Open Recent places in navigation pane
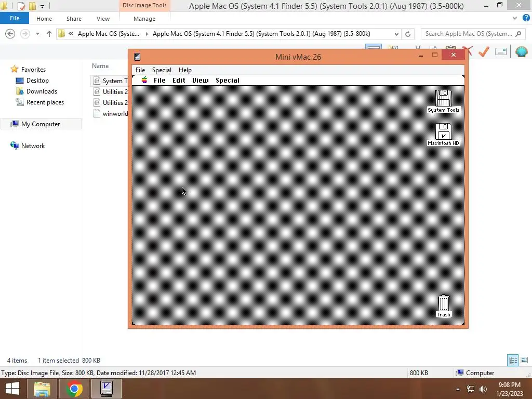Image resolution: width=532 pixels, height=399 pixels. [45, 102]
